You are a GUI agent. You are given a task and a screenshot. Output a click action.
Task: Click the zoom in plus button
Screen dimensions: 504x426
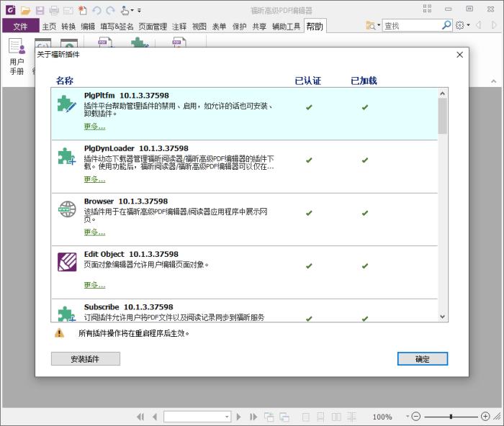[485, 417]
